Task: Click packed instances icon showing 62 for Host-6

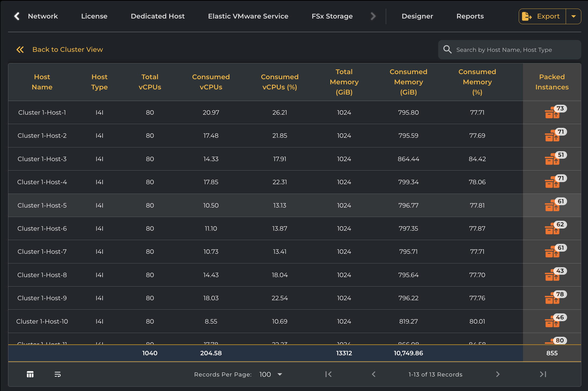Action: [x=552, y=229]
